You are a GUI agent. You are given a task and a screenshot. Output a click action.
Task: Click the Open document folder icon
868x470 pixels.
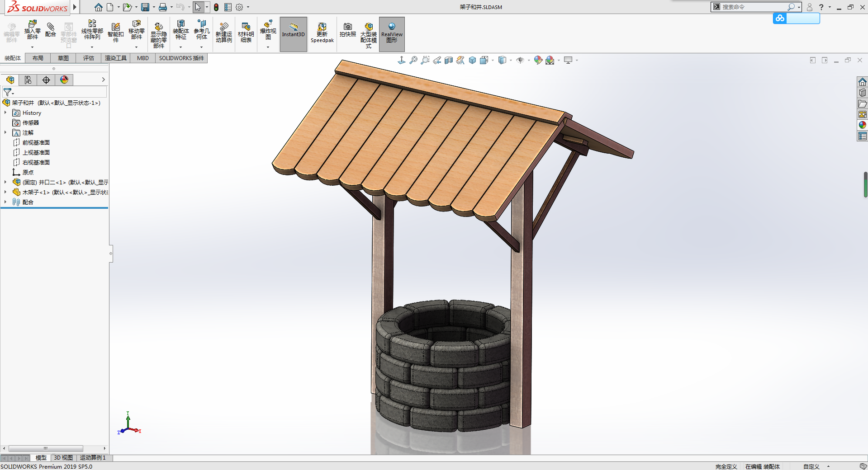[128, 7]
